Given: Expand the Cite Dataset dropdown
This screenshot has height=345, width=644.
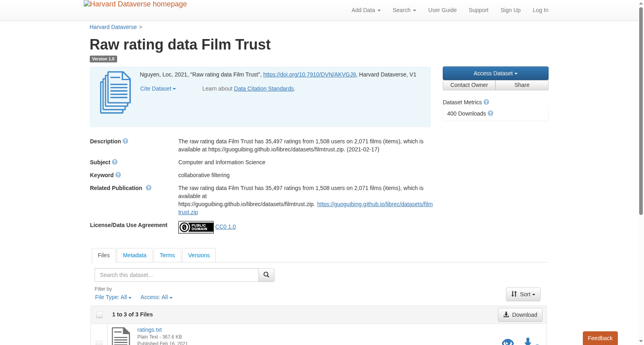Looking at the screenshot, I should [x=158, y=89].
